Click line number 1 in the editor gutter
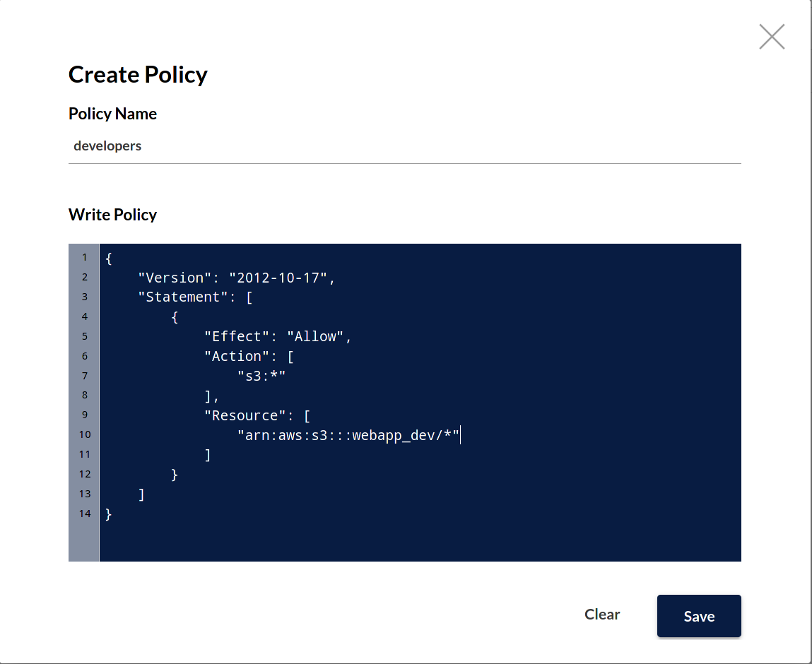The height and width of the screenshot is (664, 812). click(83, 257)
